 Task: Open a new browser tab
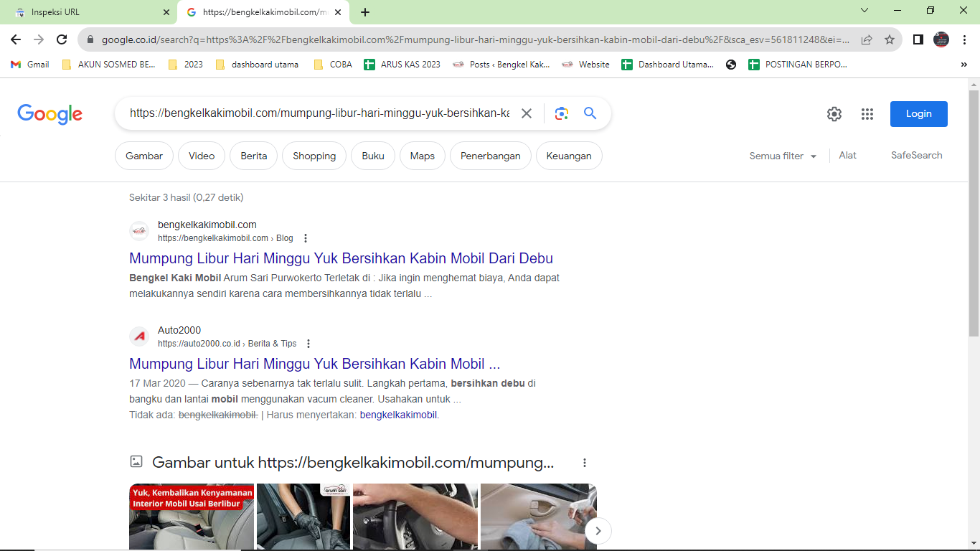coord(365,12)
